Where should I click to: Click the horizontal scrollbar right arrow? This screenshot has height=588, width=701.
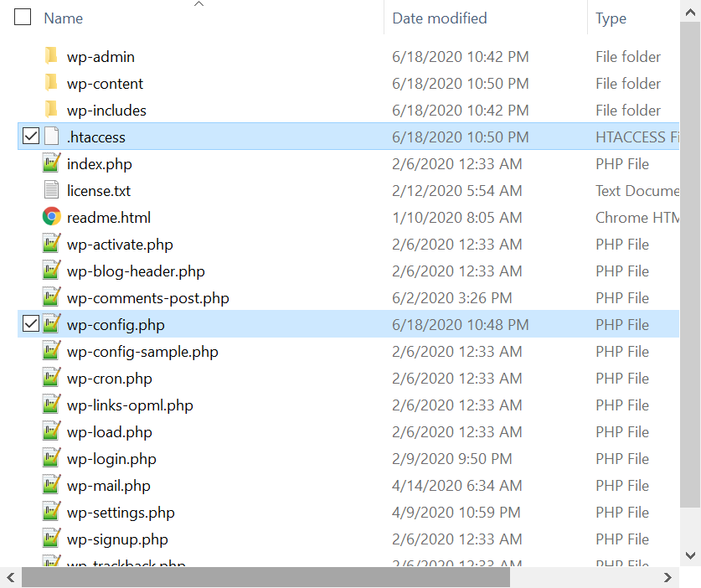pos(667,577)
